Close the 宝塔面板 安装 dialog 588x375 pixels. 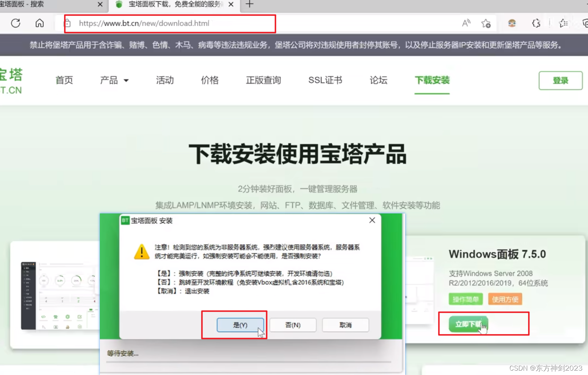pos(372,220)
